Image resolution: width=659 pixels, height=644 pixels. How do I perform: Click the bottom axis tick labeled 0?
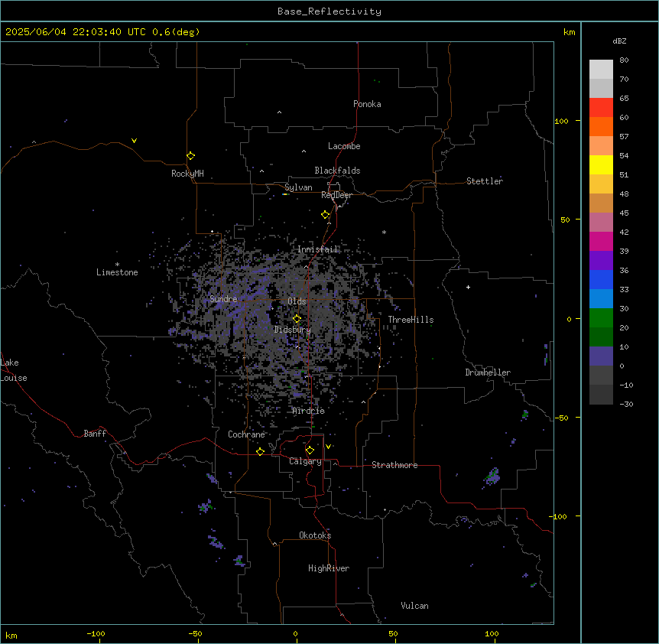[x=295, y=633]
